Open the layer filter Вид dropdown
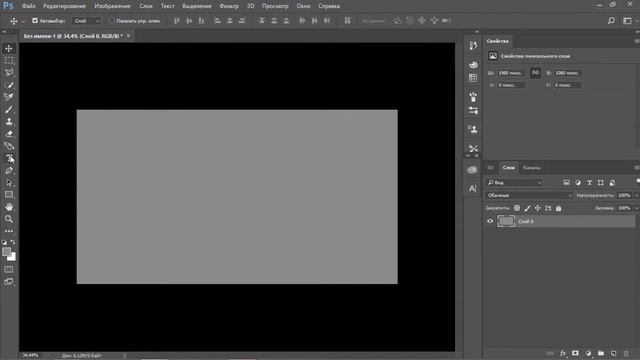Screen dimensions: 640x360 point(514,182)
